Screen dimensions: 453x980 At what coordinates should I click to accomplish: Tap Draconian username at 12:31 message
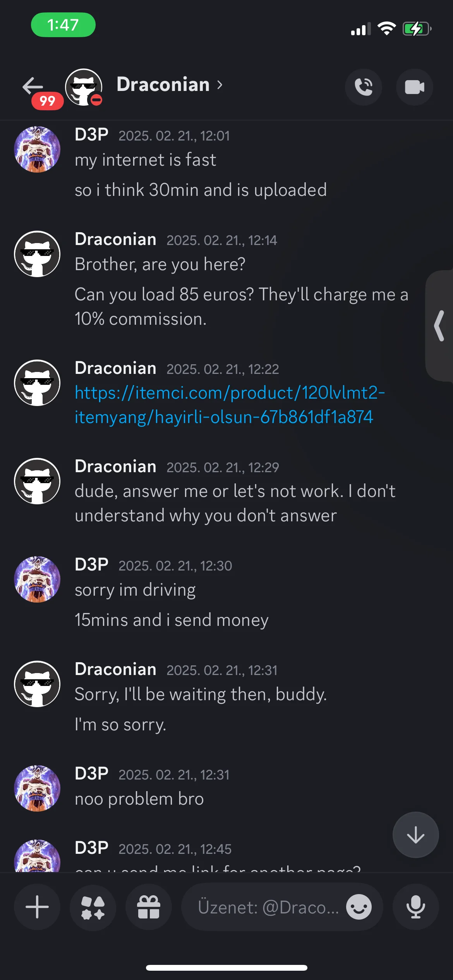click(x=115, y=669)
